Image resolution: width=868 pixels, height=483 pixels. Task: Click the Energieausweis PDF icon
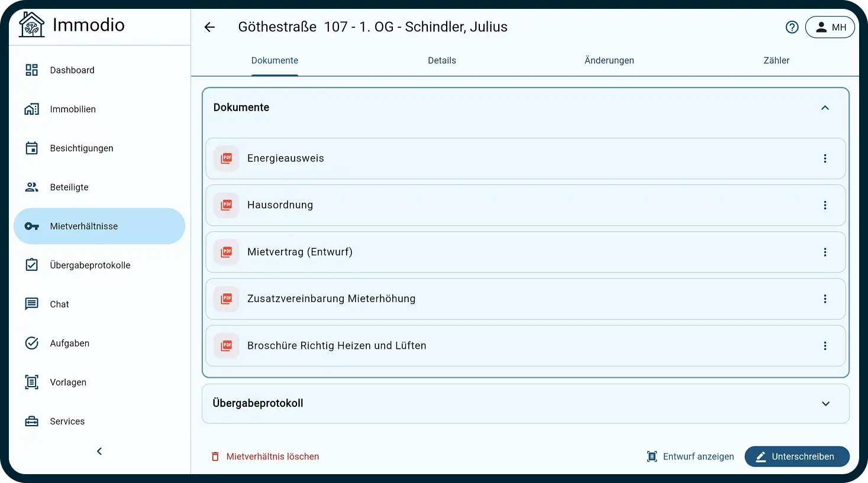point(227,158)
